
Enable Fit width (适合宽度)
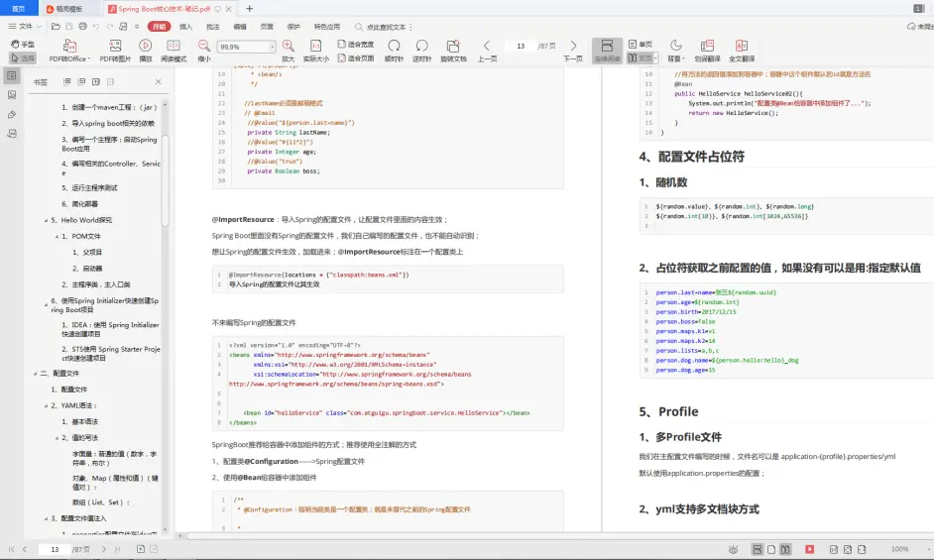(356, 44)
